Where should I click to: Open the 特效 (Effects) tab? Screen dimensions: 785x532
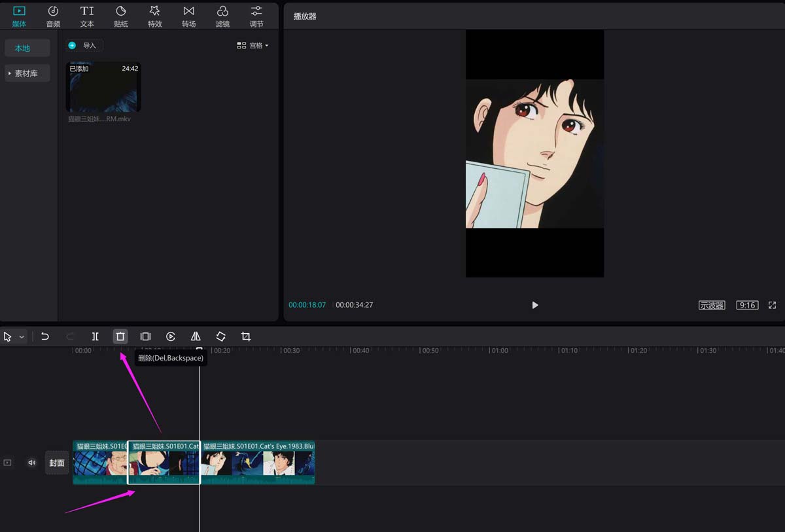click(154, 16)
